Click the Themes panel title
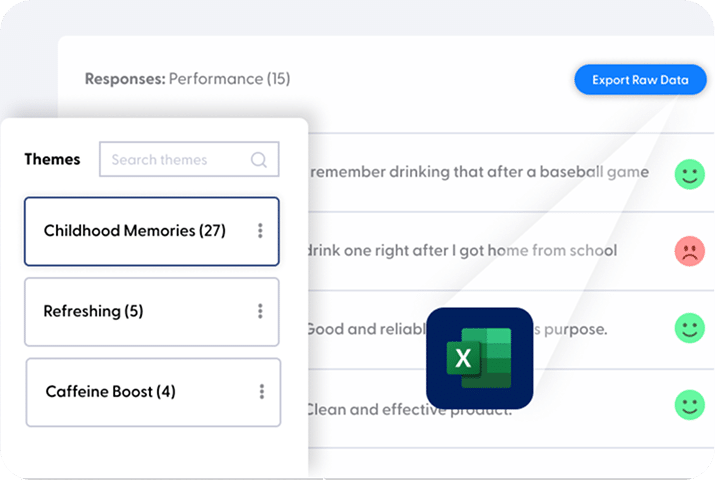Image resolution: width=715 pixels, height=480 pixels. (52, 159)
